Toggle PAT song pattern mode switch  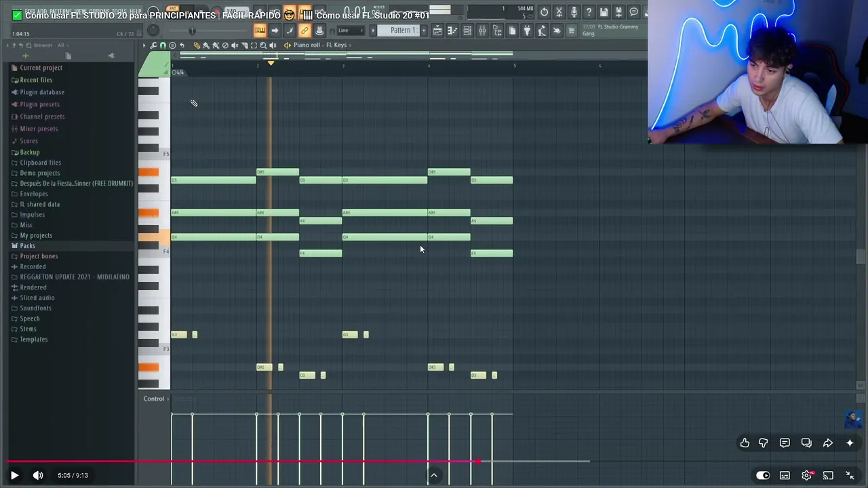pyautogui.click(x=173, y=9)
